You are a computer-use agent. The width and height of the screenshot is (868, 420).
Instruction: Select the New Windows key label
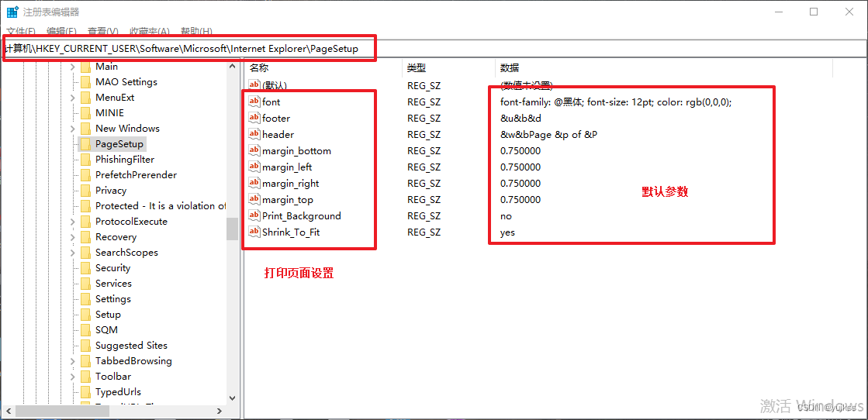pos(127,129)
